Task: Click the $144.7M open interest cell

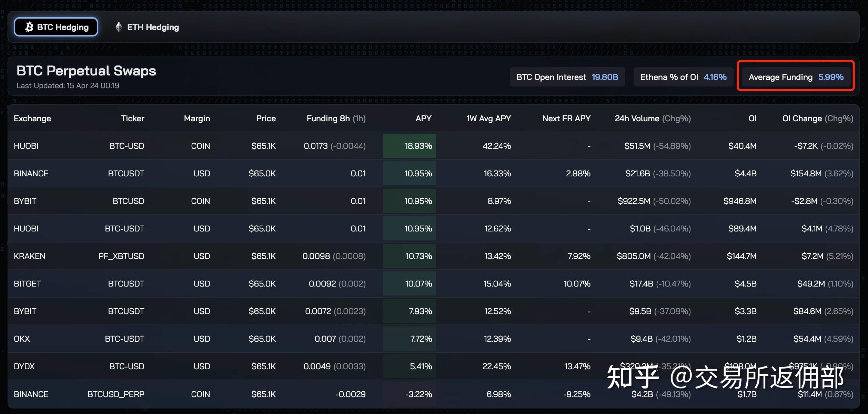Action: [x=742, y=256]
